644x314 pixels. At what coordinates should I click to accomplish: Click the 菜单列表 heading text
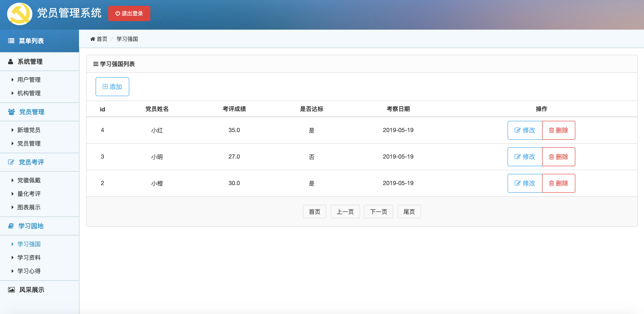pyautogui.click(x=31, y=41)
